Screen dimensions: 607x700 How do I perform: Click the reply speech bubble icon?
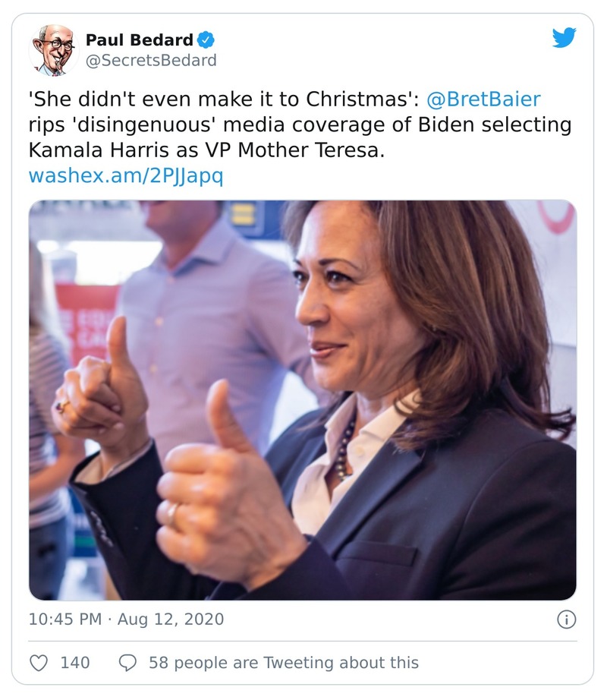pos(128,663)
